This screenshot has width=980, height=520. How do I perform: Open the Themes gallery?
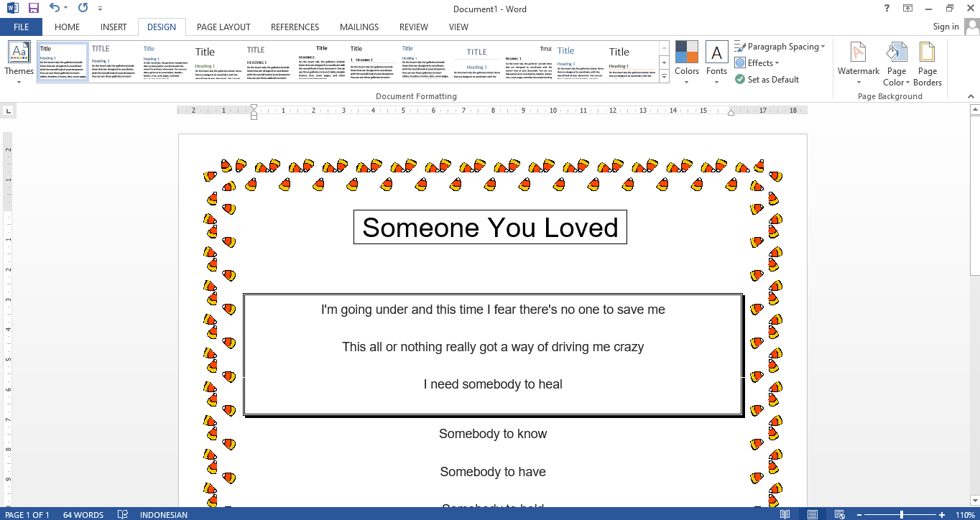(x=19, y=63)
